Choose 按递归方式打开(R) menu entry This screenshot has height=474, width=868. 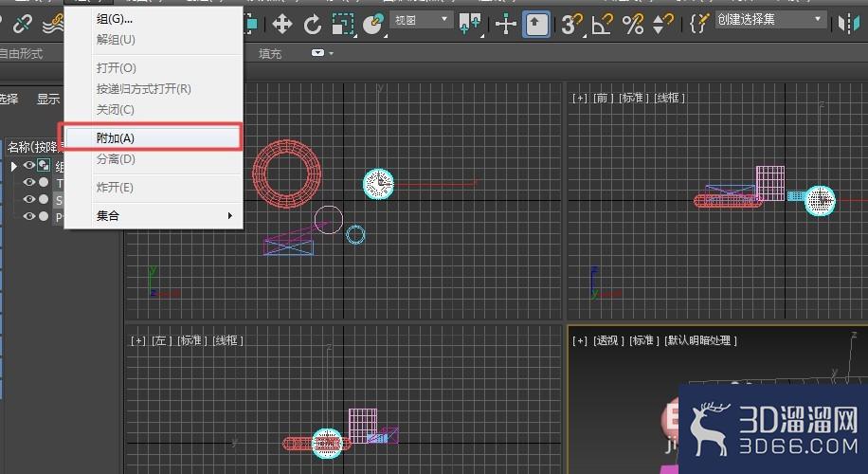click(x=154, y=89)
